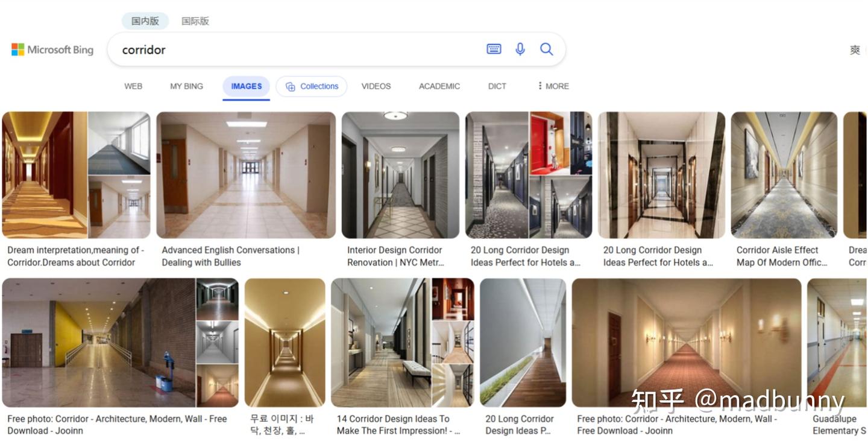Image resolution: width=868 pixels, height=441 pixels.
Task: Open the on-screen keyboard icon
Action: tap(494, 49)
